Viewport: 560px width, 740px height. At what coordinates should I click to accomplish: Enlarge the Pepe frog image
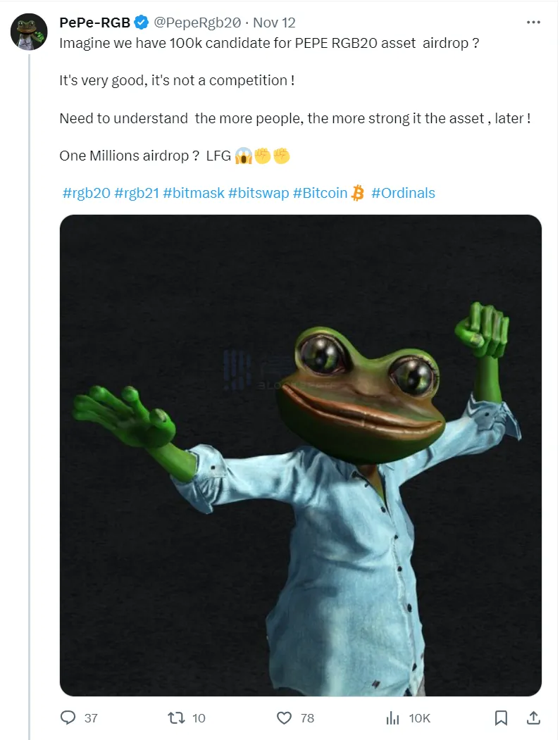point(301,456)
